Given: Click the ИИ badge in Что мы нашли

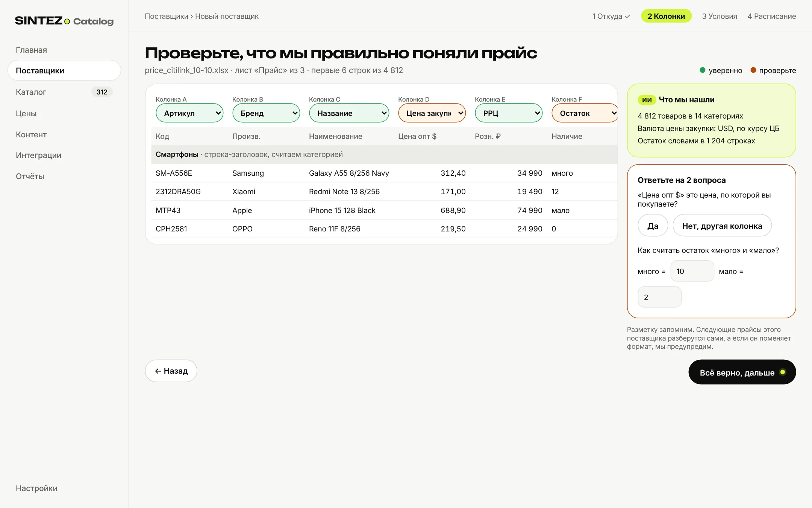Looking at the screenshot, I should coord(647,100).
